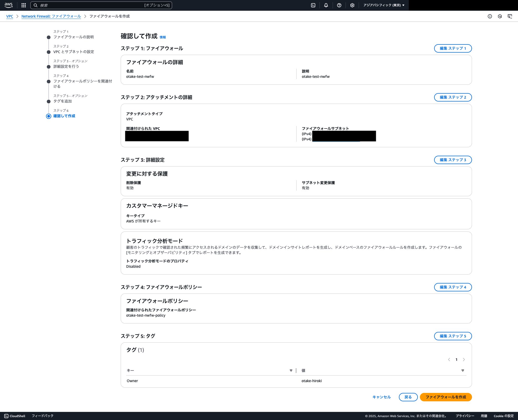Viewport: 518px width, 420px height.
Task: Open CloudShell icon in top bar
Action: click(x=313, y=5)
